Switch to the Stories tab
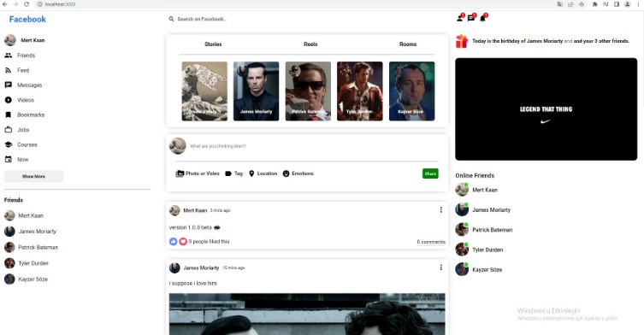 tap(213, 44)
